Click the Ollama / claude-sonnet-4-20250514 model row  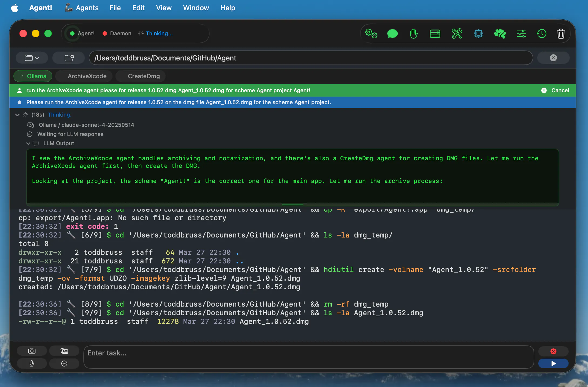[80, 125]
